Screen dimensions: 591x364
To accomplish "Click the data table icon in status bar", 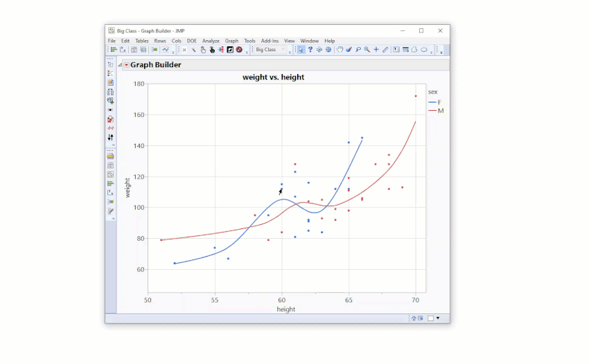I will click(x=421, y=318).
